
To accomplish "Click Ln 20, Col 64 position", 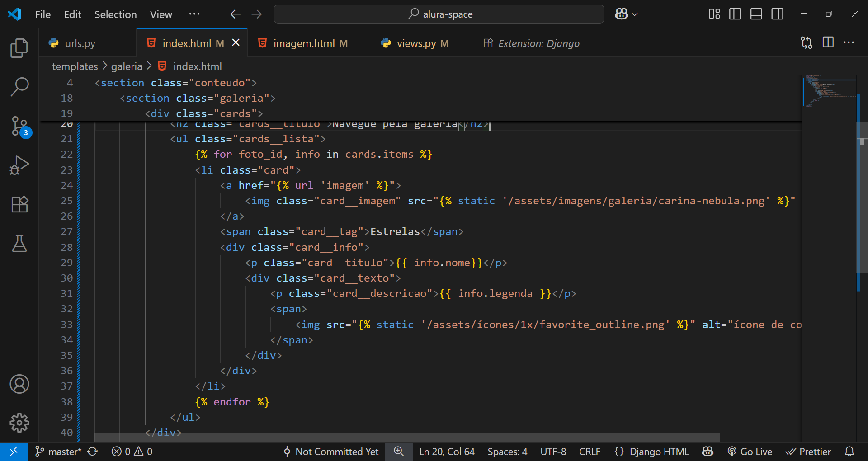I will 447,452.
